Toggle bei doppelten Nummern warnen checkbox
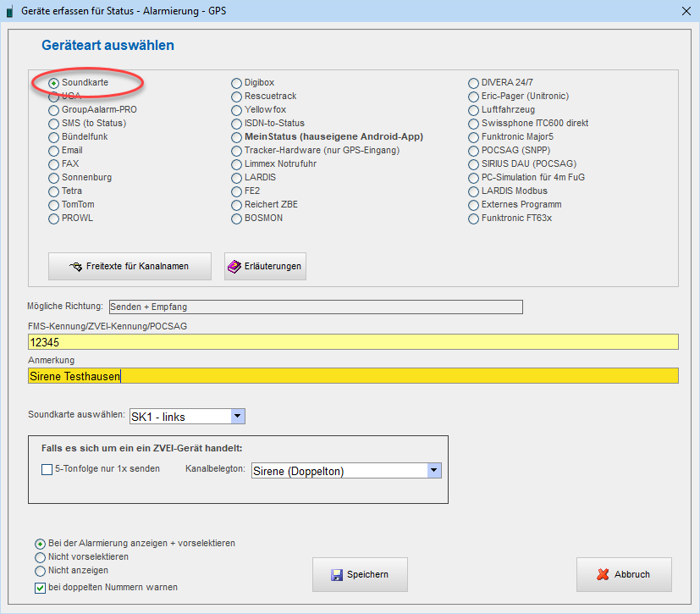The image size is (700, 614). (40, 587)
